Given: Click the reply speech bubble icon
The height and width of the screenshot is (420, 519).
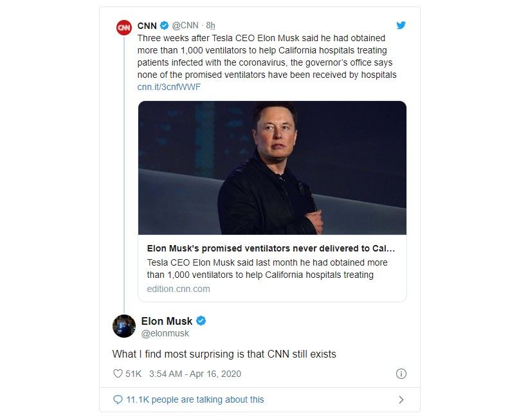Looking at the screenshot, I should pyautogui.click(x=118, y=399).
